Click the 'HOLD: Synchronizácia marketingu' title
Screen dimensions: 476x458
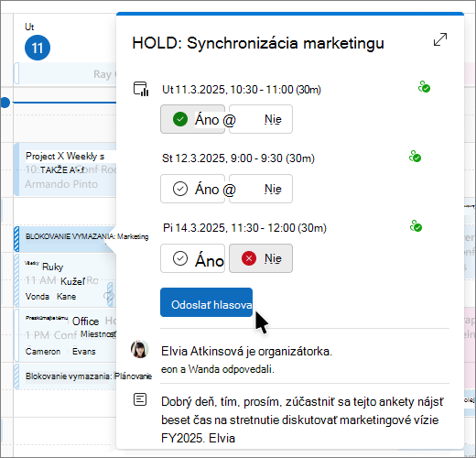[258, 43]
